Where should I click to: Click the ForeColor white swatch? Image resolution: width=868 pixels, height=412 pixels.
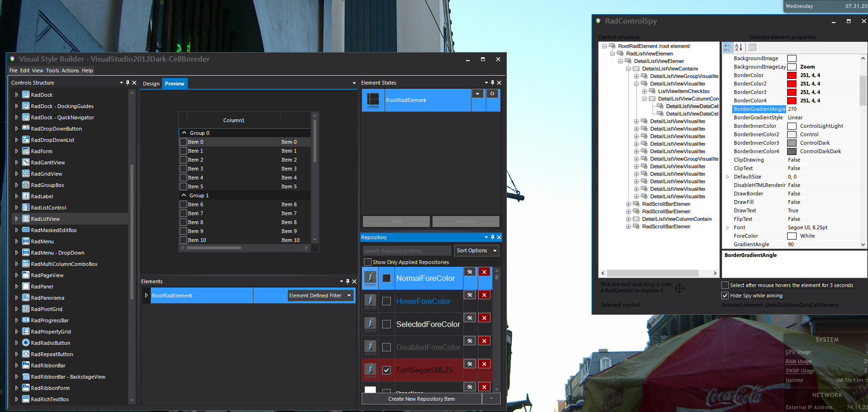pos(792,236)
